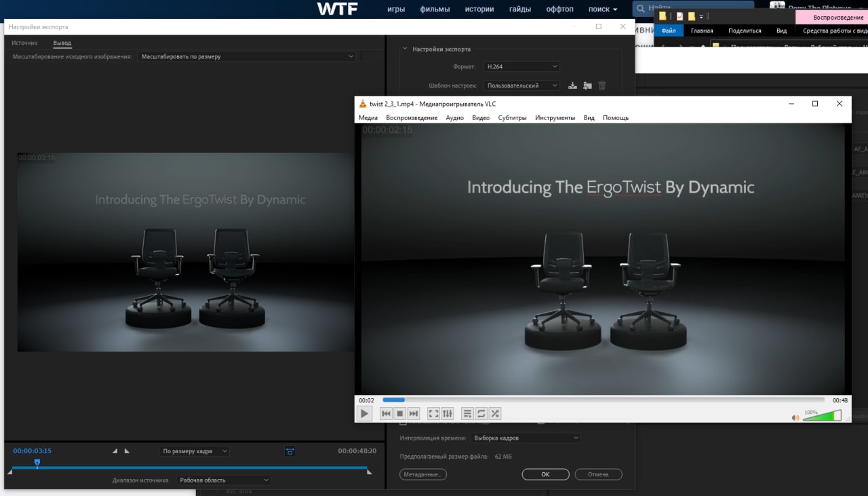Open игры link on WTF site
868x496 pixels.
tap(396, 9)
